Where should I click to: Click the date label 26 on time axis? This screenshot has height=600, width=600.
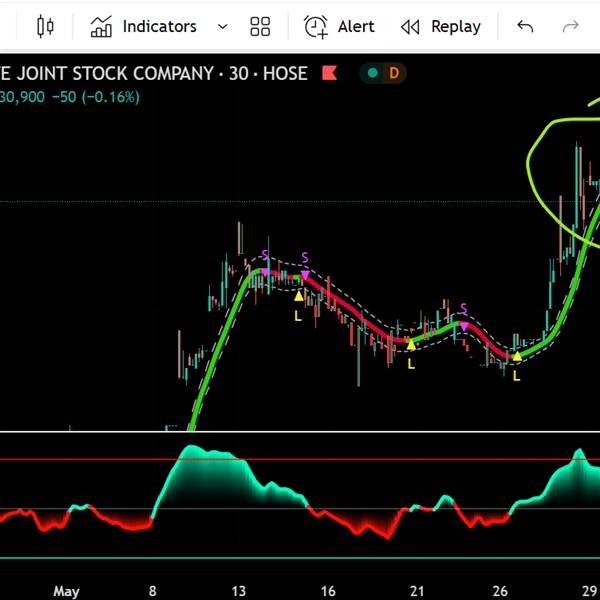[x=501, y=591]
